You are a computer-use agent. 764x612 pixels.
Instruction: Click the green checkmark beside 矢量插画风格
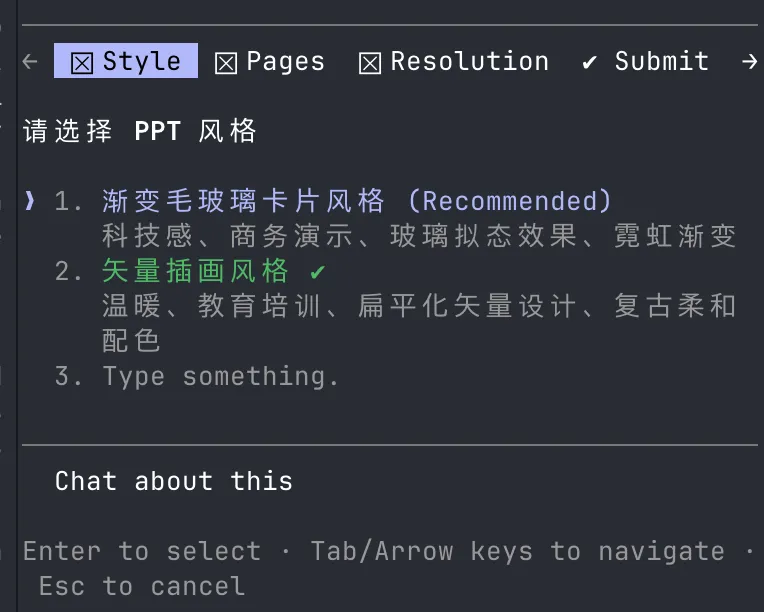[318, 271]
